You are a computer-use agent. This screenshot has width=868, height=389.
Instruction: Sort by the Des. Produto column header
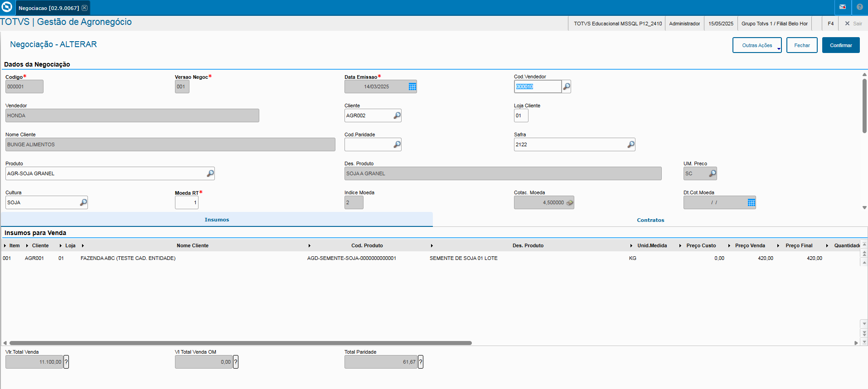pyautogui.click(x=528, y=245)
